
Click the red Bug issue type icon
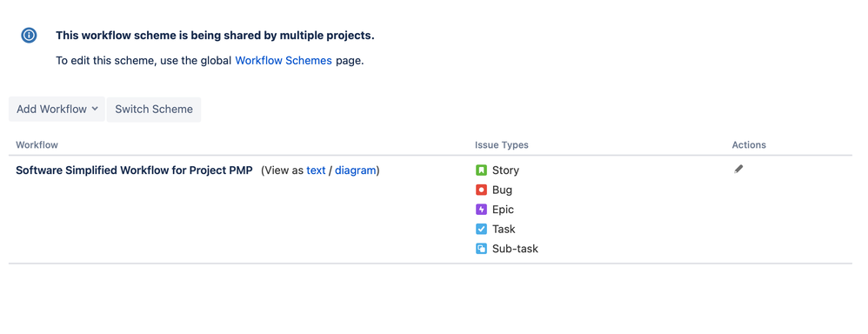pyautogui.click(x=481, y=190)
